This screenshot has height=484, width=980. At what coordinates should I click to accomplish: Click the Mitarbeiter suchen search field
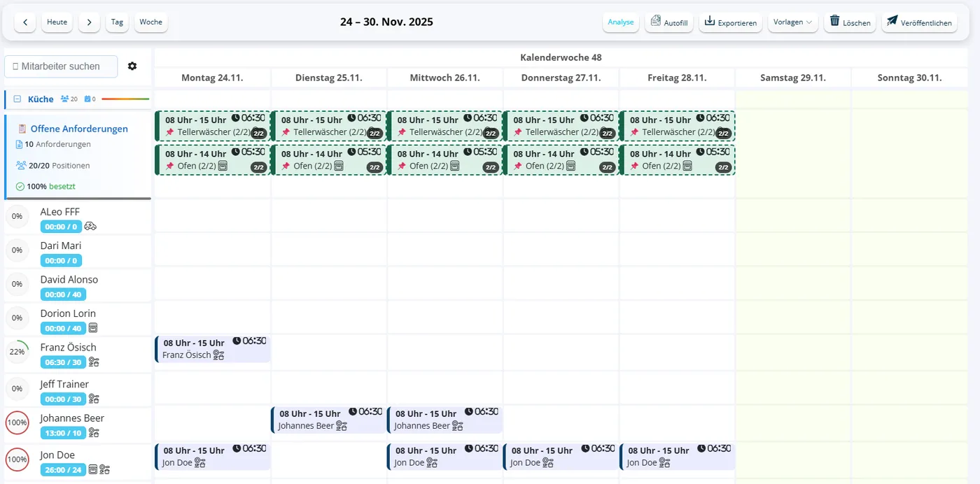pos(61,66)
